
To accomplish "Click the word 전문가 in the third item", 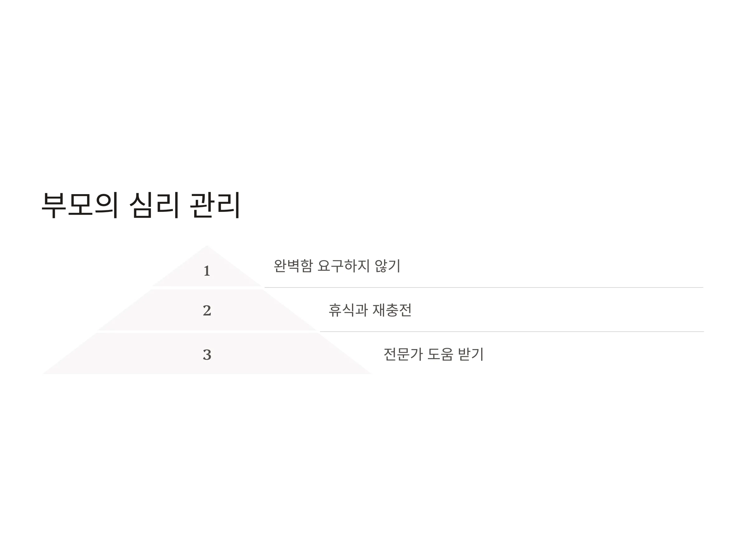I will click(403, 354).
